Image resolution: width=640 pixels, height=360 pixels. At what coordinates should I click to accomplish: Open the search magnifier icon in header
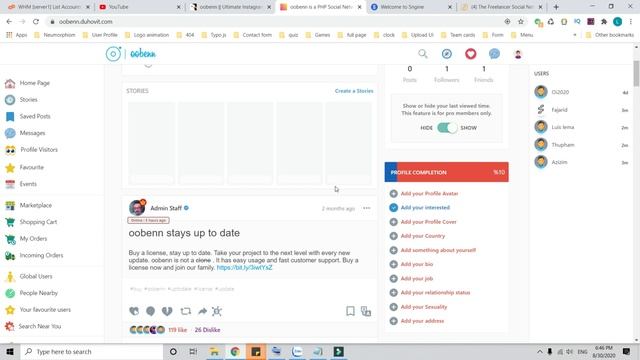(423, 54)
